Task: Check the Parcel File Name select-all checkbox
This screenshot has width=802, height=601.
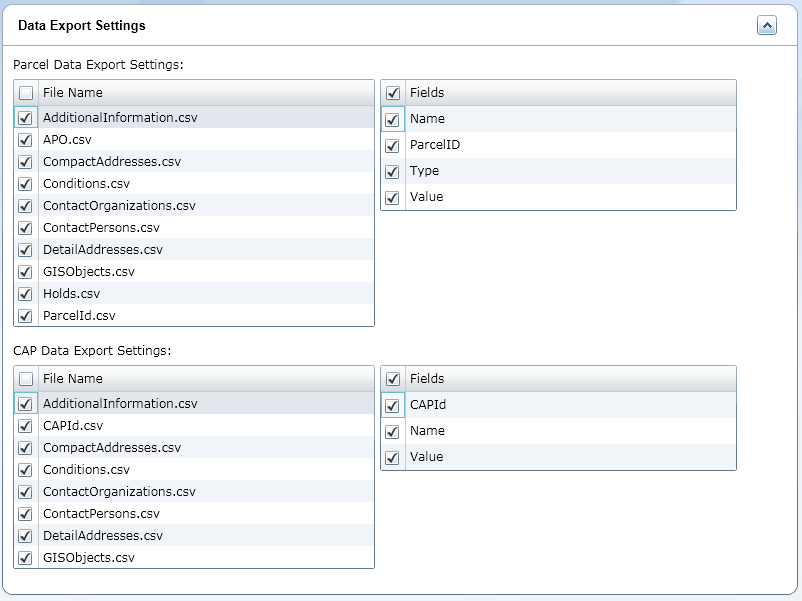Action: [26, 93]
